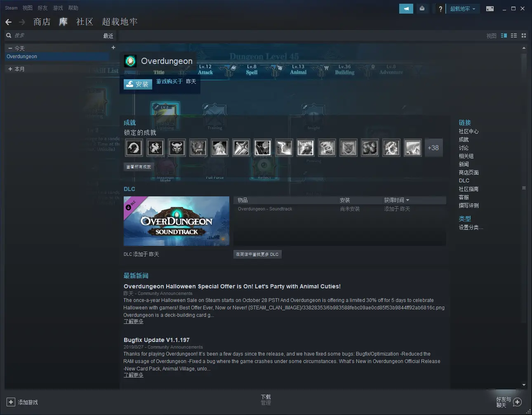Open Halloween Special Offer news headline

coord(232,286)
